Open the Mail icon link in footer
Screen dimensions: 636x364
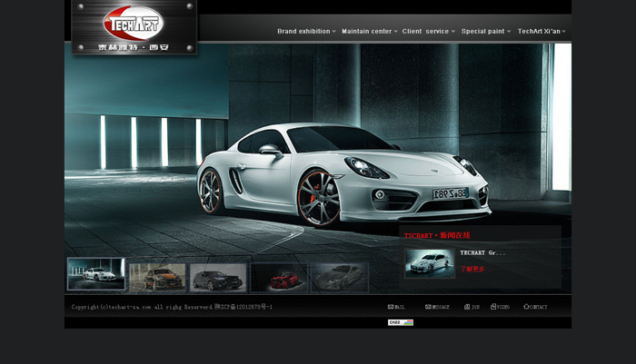tap(396, 307)
